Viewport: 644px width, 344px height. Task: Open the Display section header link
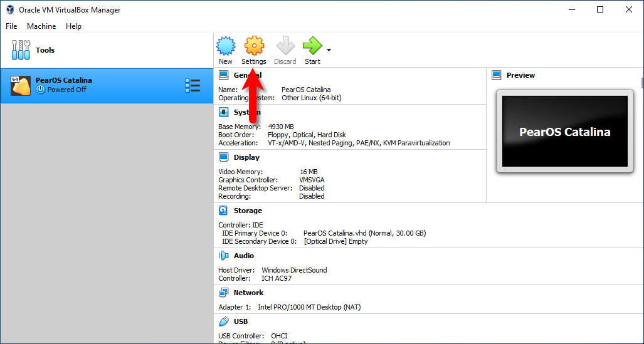[247, 157]
